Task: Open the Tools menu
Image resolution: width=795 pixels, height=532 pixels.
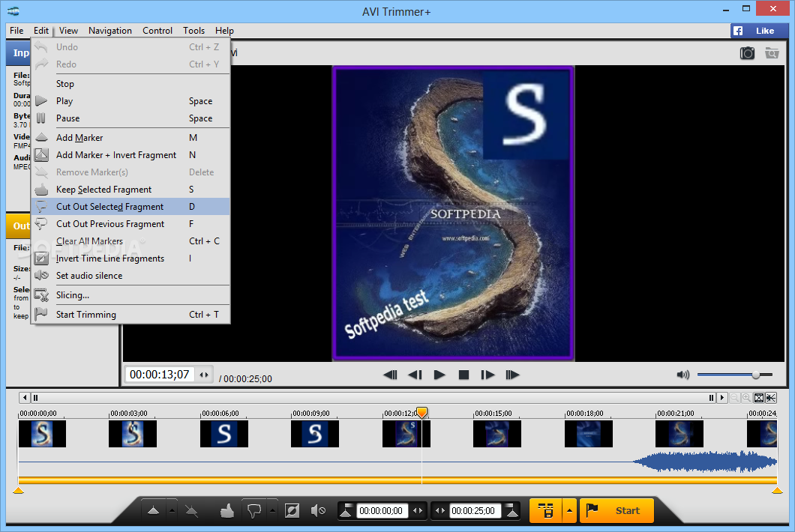Action: (x=193, y=31)
